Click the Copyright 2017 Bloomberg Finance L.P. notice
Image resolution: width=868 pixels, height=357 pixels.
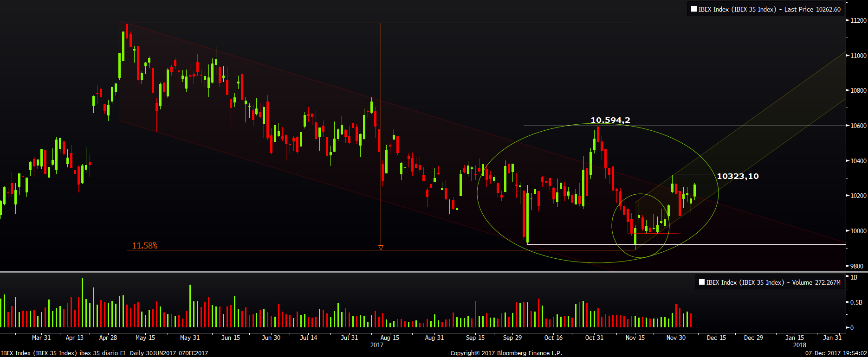506,353
